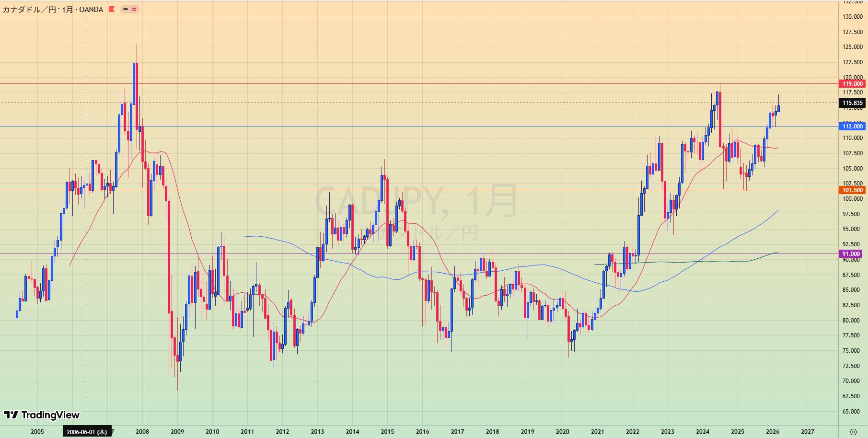
Task: Click the purple 91.000 price label
Action: [851, 254]
